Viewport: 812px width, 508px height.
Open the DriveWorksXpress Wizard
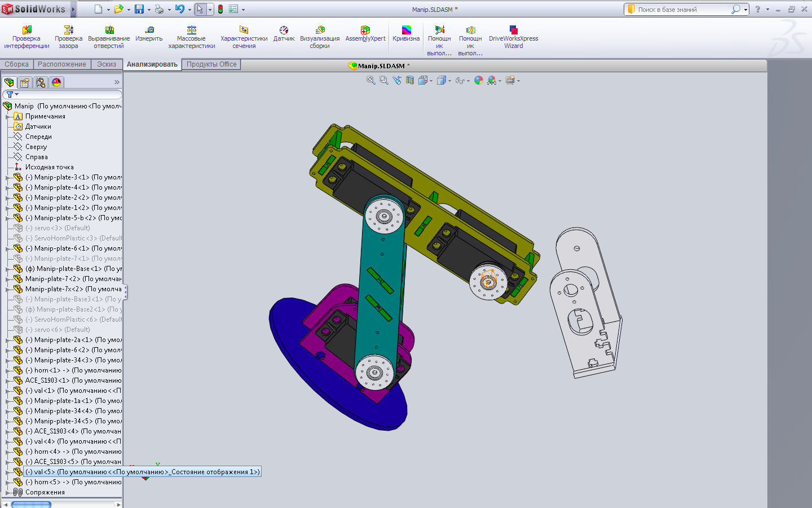pos(513,37)
